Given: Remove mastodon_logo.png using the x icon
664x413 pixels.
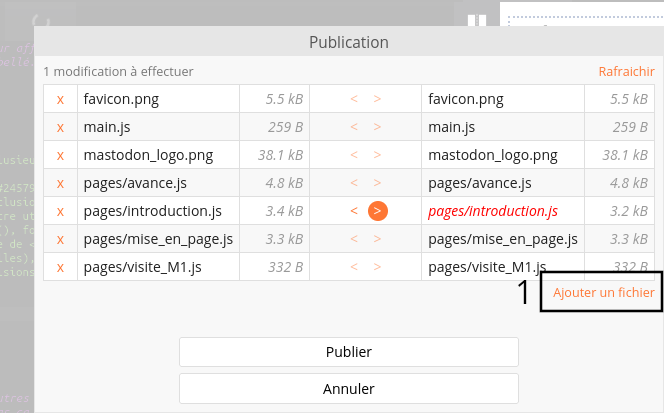Looking at the screenshot, I should click(x=60, y=156).
